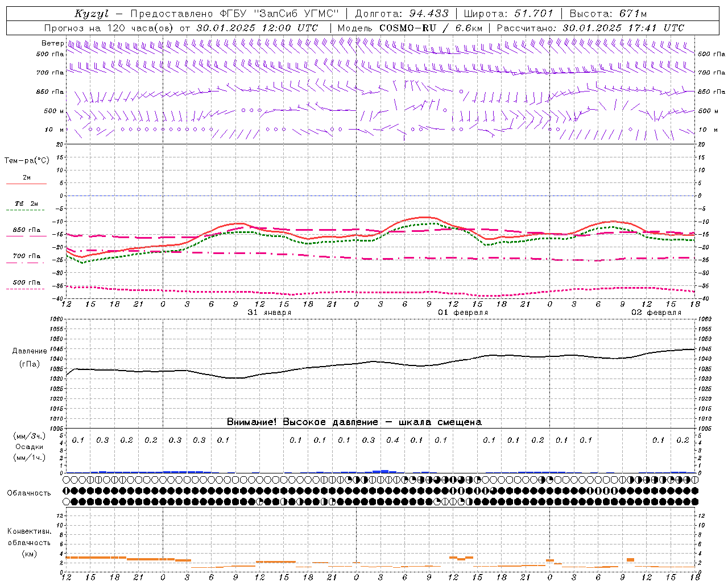The width and height of the screenshot is (728, 582).
Task: Click the 'Осадки' precipitation panel label
Action: coord(29,447)
